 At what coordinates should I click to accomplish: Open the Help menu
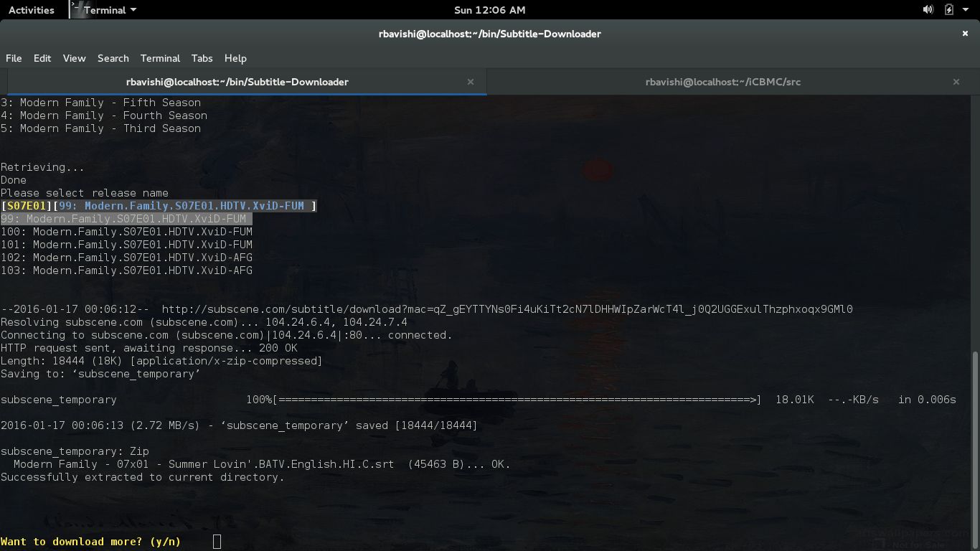click(x=235, y=58)
